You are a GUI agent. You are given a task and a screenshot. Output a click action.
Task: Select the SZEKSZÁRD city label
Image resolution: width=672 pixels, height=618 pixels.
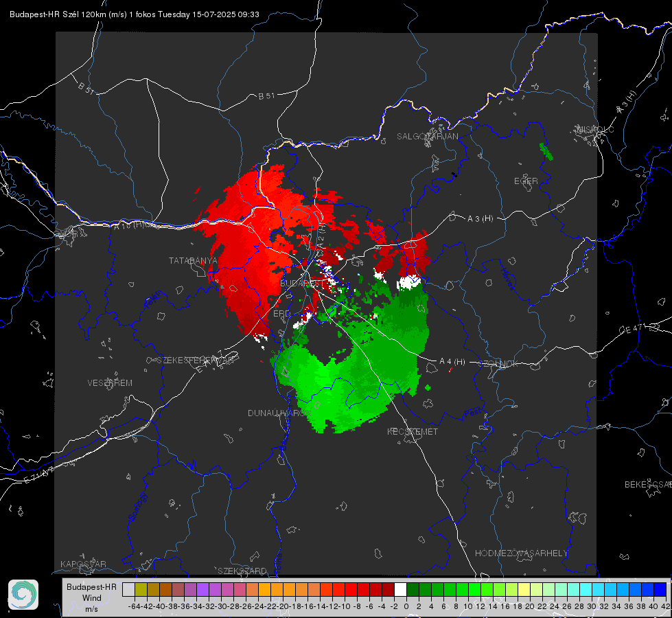(242, 571)
